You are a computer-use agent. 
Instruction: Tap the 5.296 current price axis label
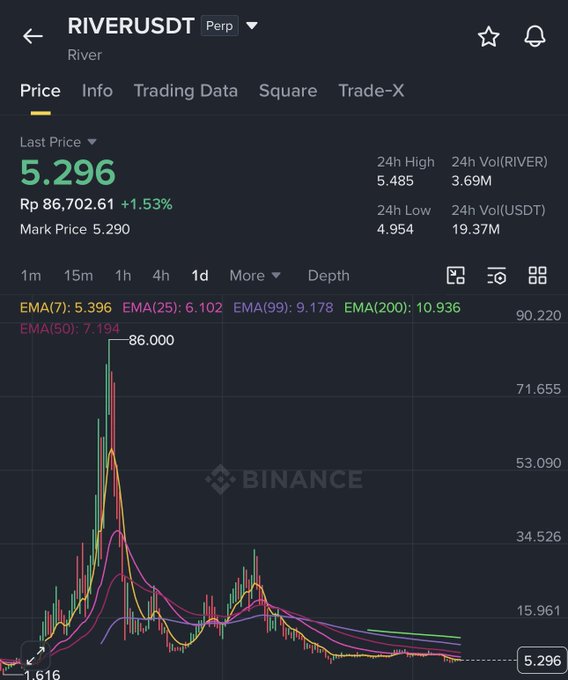click(542, 660)
